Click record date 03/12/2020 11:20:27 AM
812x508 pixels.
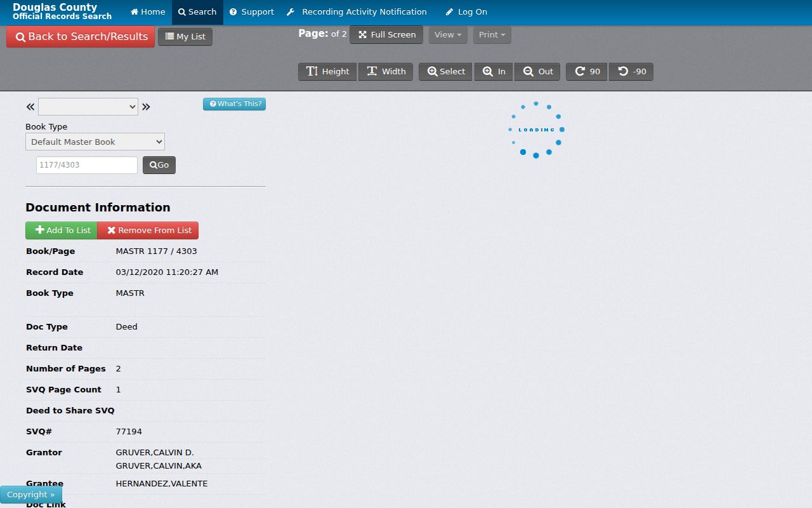tap(167, 272)
